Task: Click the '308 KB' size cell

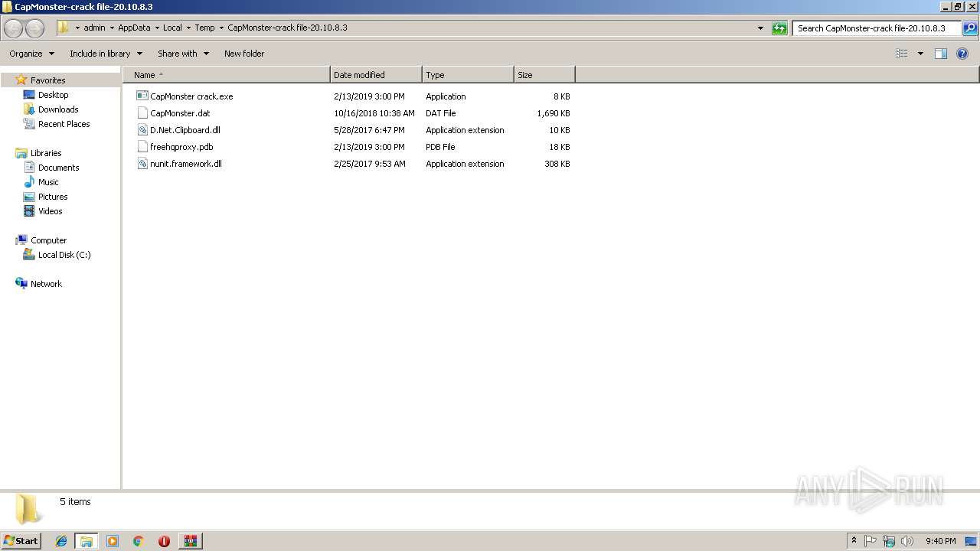Action: (x=557, y=164)
